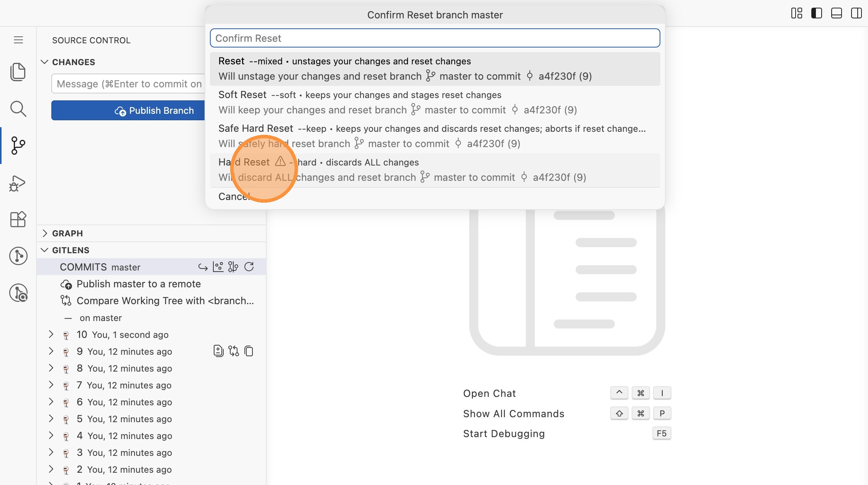Open the Extensions view icon

click(x=18, y=220)
